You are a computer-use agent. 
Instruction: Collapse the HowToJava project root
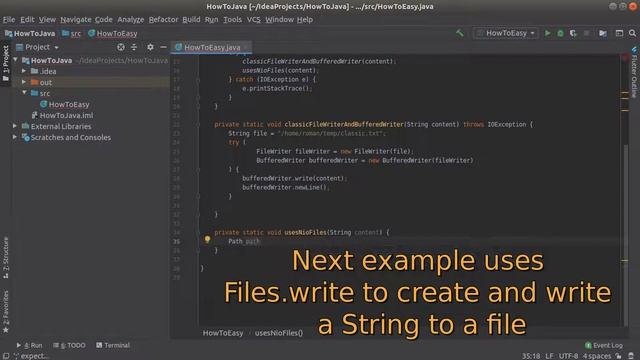(x=16, y=60)
